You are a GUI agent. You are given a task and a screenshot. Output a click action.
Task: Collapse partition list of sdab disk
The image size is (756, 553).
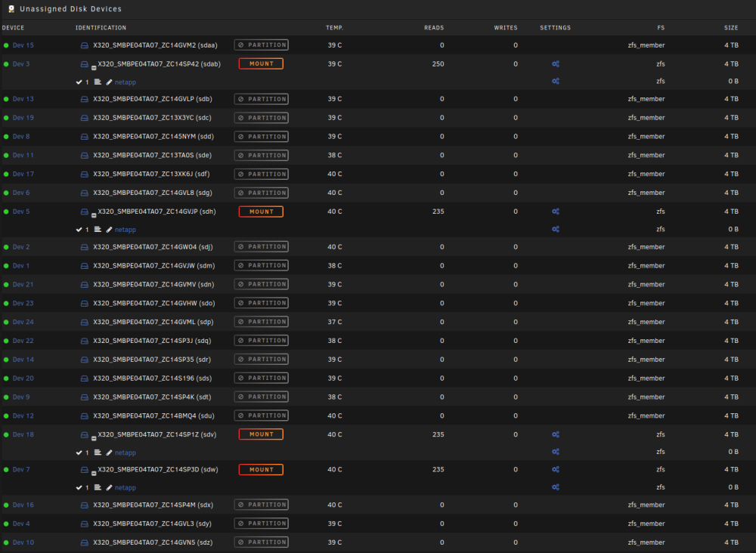pos(94,68)
